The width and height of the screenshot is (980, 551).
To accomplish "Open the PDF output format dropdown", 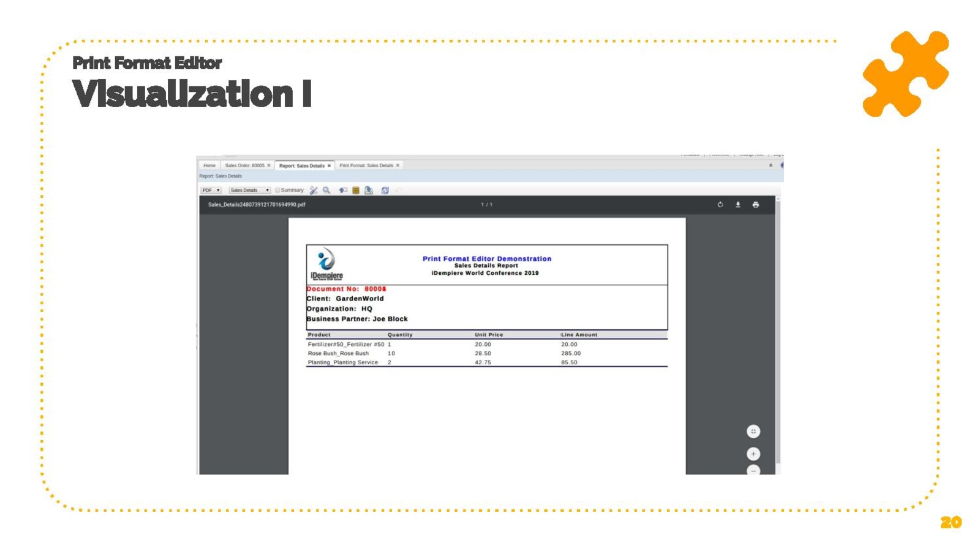I will (211, 190).
